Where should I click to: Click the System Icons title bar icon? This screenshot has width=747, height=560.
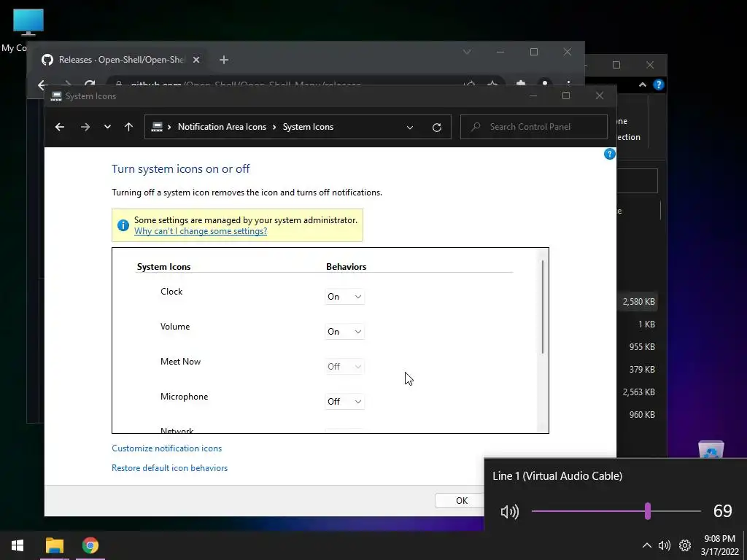(x=56, y=96)
